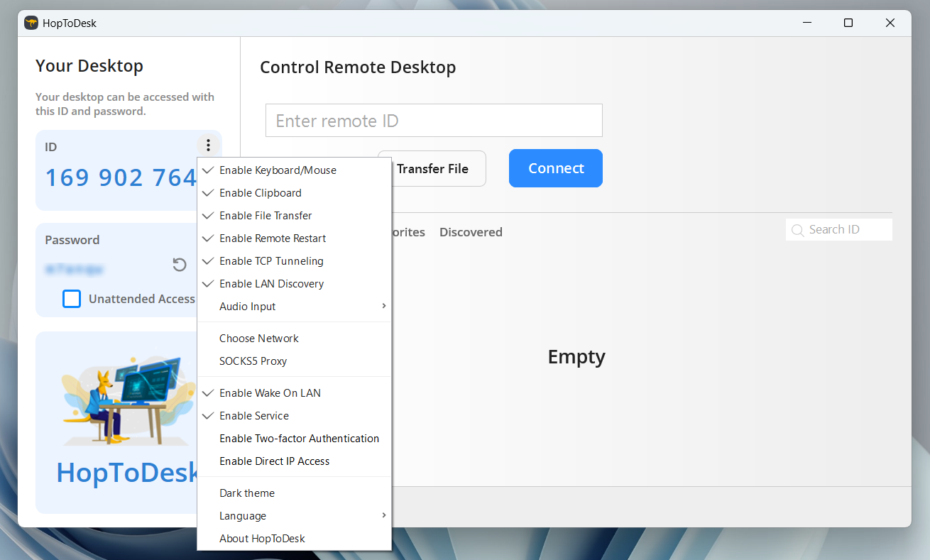Click the kangaroo desk illustration
The image size is (930, 560).
click(128, 400)
